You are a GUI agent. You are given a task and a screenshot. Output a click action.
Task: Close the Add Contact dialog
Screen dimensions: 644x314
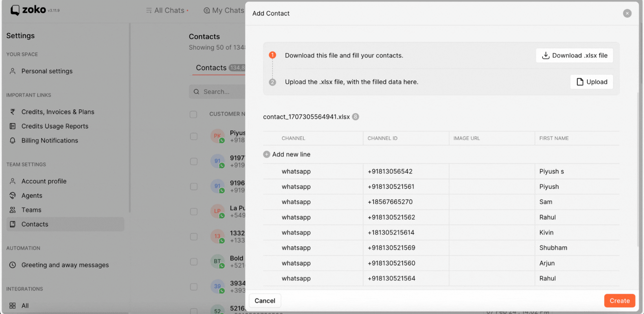click(x=627, y=13)
